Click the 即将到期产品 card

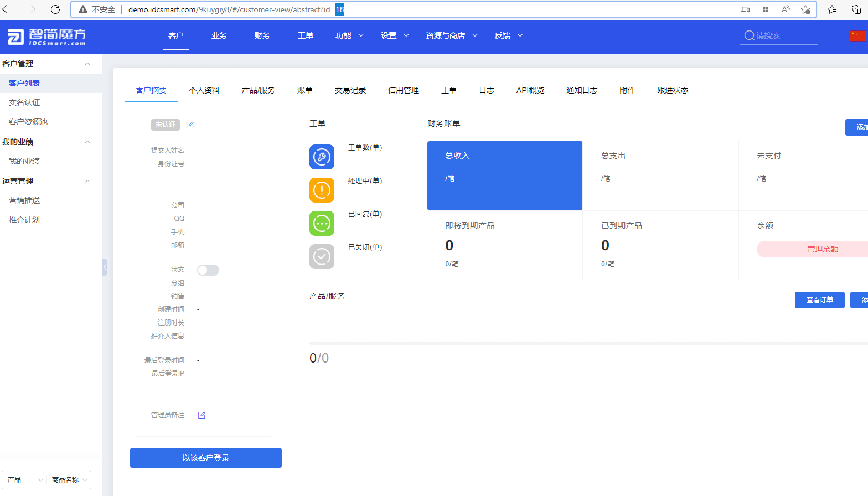[x=505, y=245]
